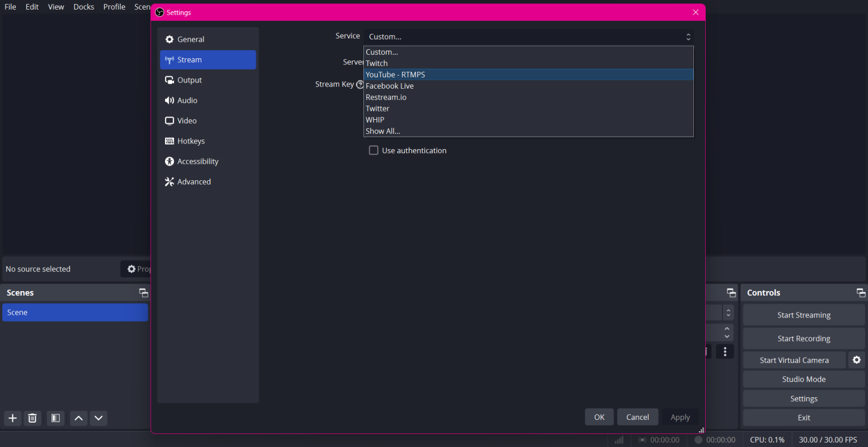The height and width of the screenshot is (447, 868).
Task: Select the Scene item in Scenes list
Action: click(75, 313)
